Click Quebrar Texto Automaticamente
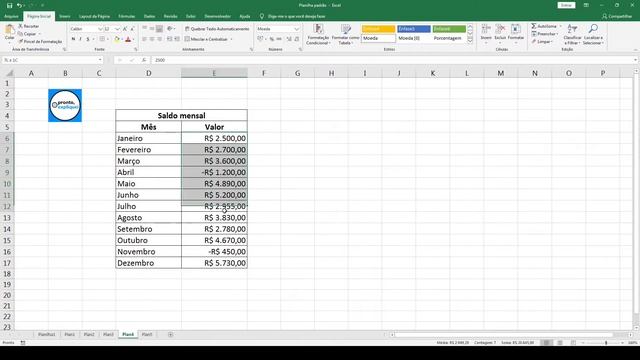Screen dimensions: 640x360 pyautogui.click(x=217, y=29)
